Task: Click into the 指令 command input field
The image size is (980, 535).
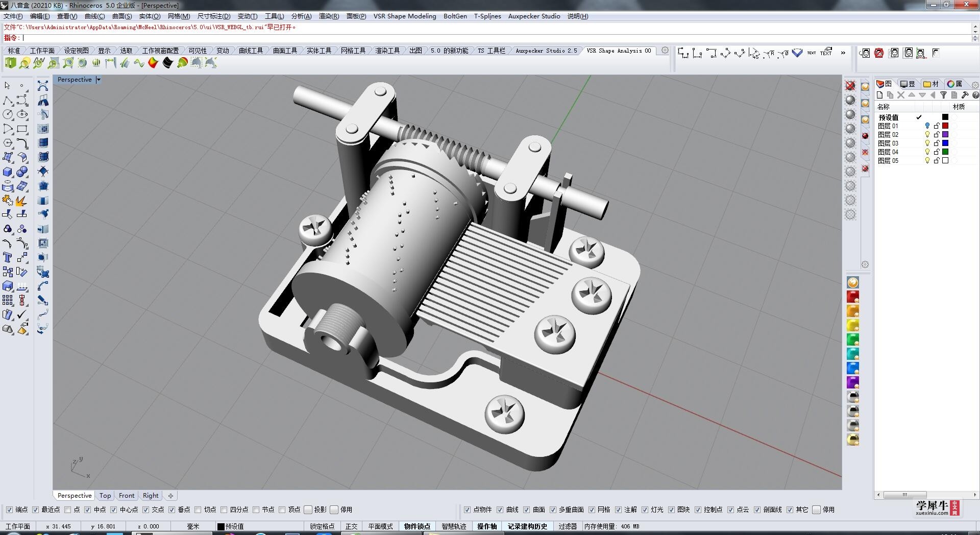Action: pyautogui.click(x=495, y=38)
